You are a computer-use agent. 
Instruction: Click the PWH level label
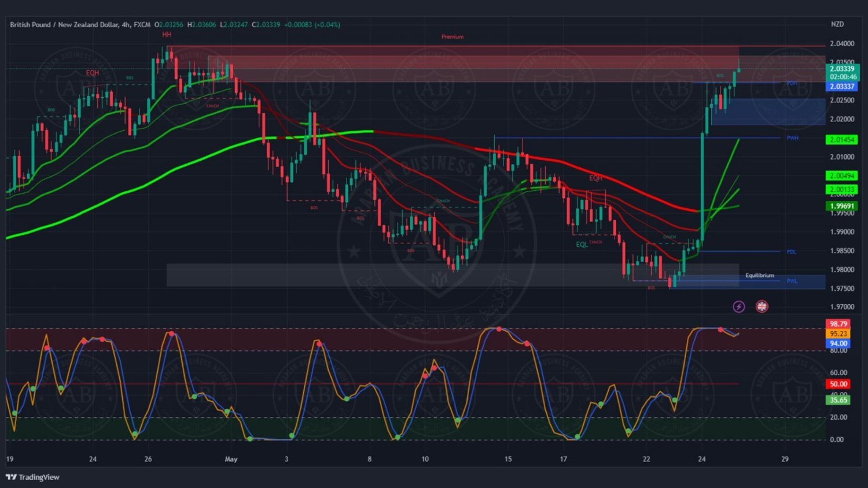coord(793,138)
